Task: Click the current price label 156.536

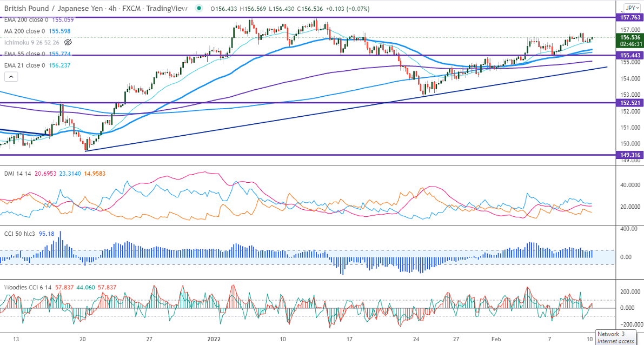Action: click(x=629, y=37)
